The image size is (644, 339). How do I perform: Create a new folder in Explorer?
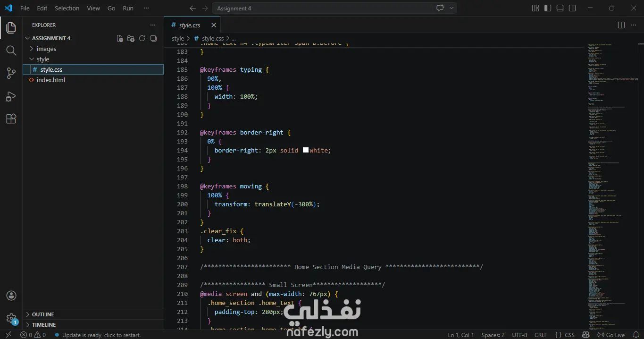click(x=131, y=38)
